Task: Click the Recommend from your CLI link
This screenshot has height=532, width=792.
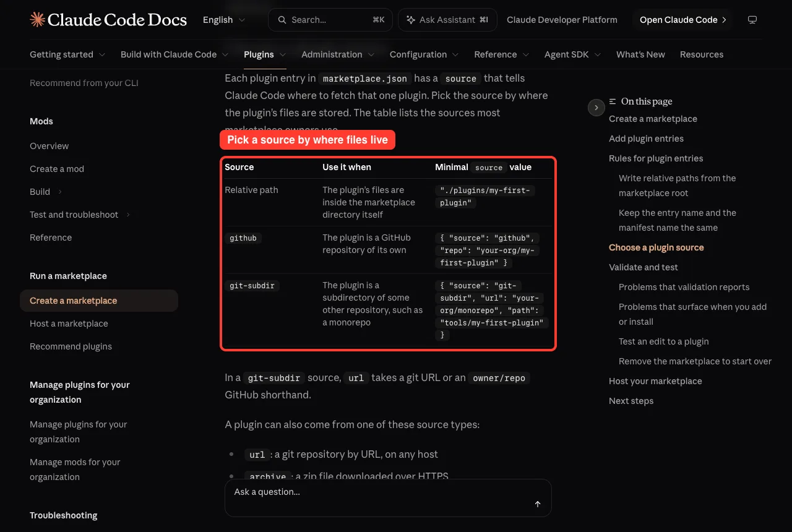Action: [x=84, y=83]
